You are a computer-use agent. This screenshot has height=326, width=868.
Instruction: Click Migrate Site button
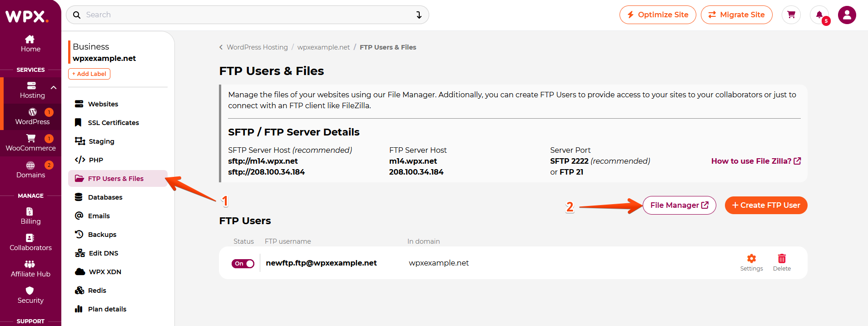[737, 15]
